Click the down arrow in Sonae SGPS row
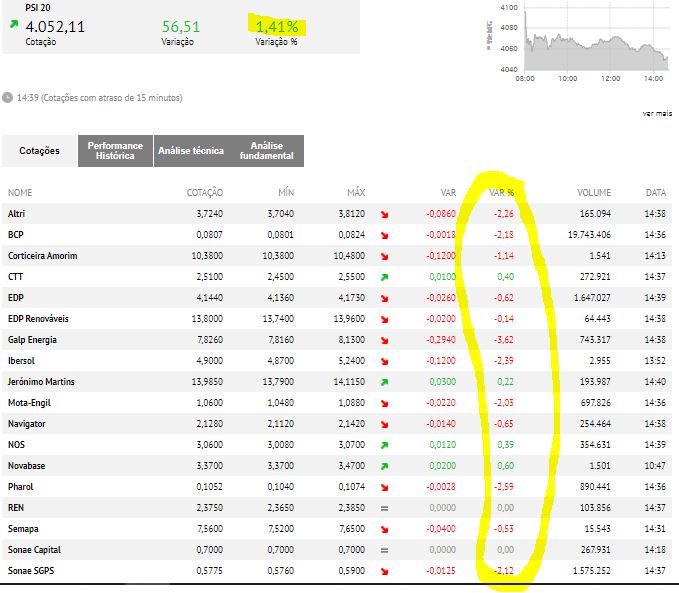679x593 pixels. click(x=384, y=571)
